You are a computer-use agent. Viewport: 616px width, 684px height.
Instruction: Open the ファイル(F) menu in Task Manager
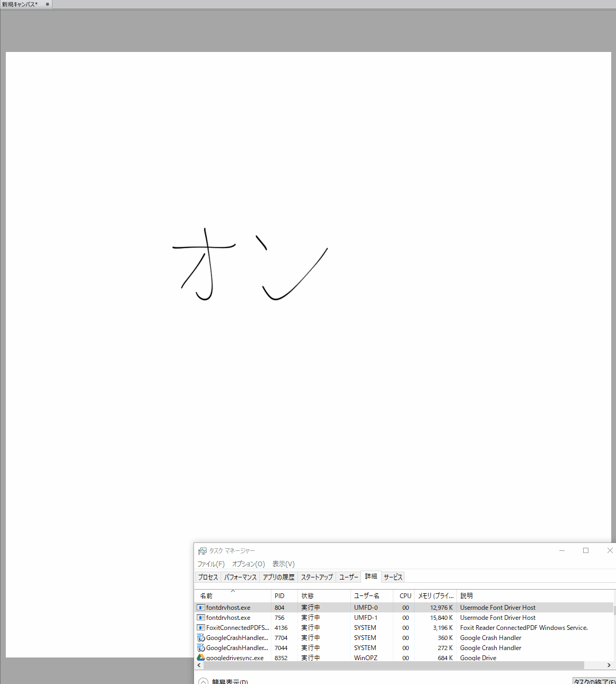coord(211,564)
